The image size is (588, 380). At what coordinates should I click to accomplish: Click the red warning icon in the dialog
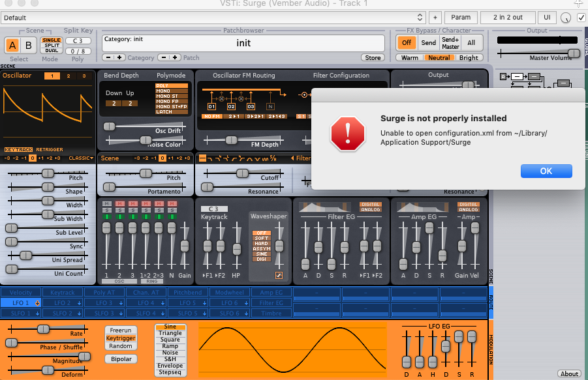348,133
